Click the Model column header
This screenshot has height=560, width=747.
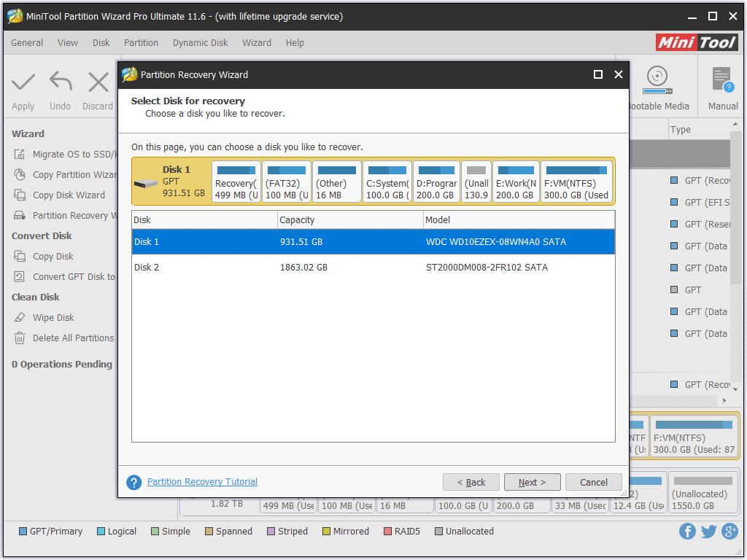[x=519, y=220]
